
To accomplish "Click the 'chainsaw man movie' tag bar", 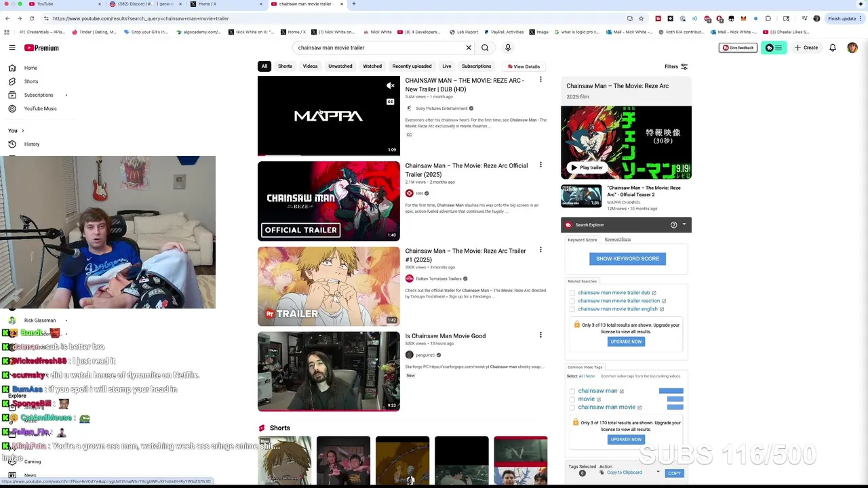I will [x=675, y=407].
